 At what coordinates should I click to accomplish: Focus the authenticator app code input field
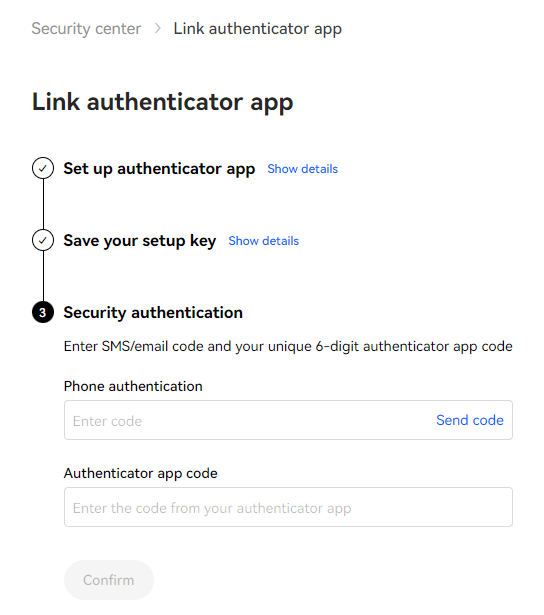[288, 507]
